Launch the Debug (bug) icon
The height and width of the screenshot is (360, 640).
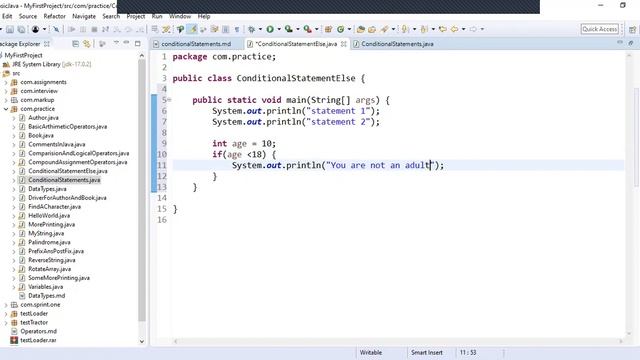pyautogui.click(x=251, y=29)
